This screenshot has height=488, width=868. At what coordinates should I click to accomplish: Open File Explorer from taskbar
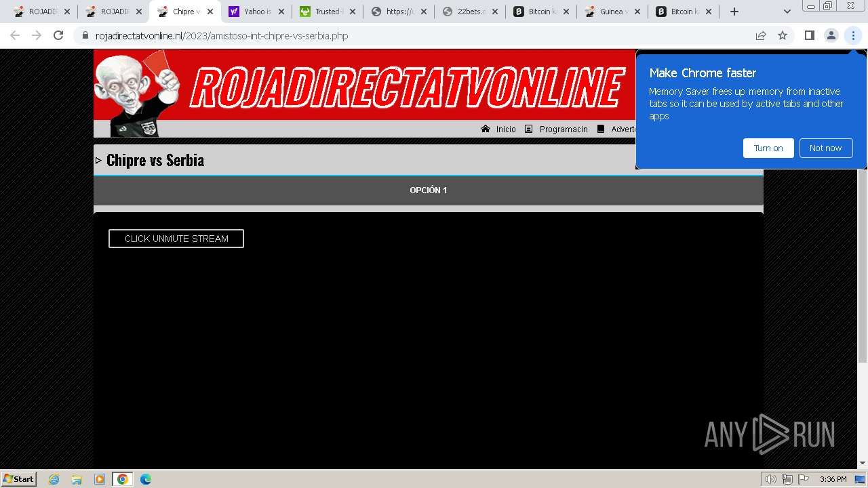coord(77,479)
